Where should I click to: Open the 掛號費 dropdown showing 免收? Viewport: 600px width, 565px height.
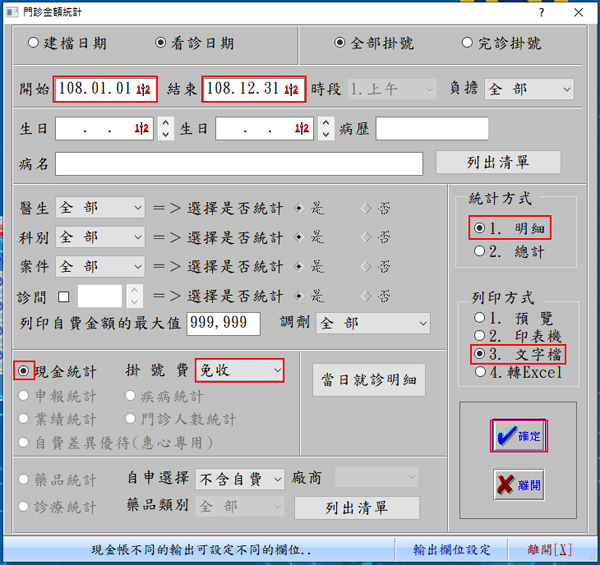coord(239,370)
